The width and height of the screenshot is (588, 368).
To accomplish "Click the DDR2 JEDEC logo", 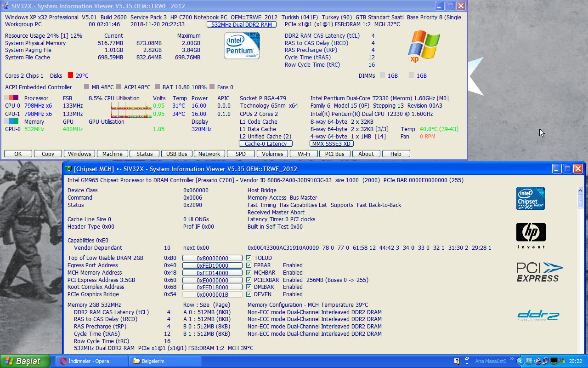I will click(538, 316).
